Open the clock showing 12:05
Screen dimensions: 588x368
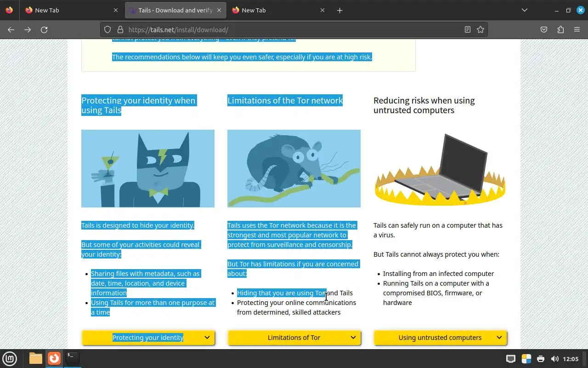pos(571,359)
